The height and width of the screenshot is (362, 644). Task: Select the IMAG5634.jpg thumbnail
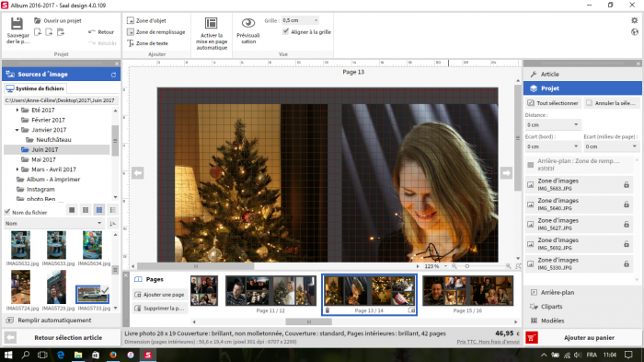tap(93, 245)
